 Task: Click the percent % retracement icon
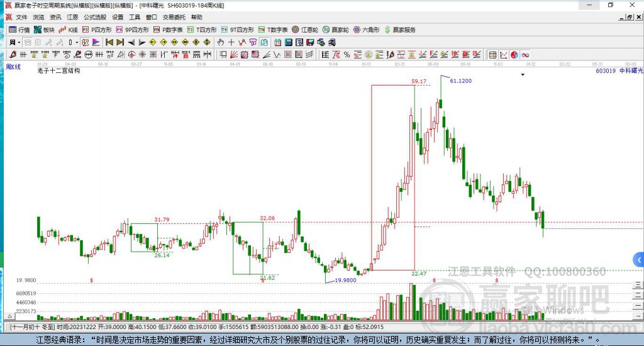(347, 55)
